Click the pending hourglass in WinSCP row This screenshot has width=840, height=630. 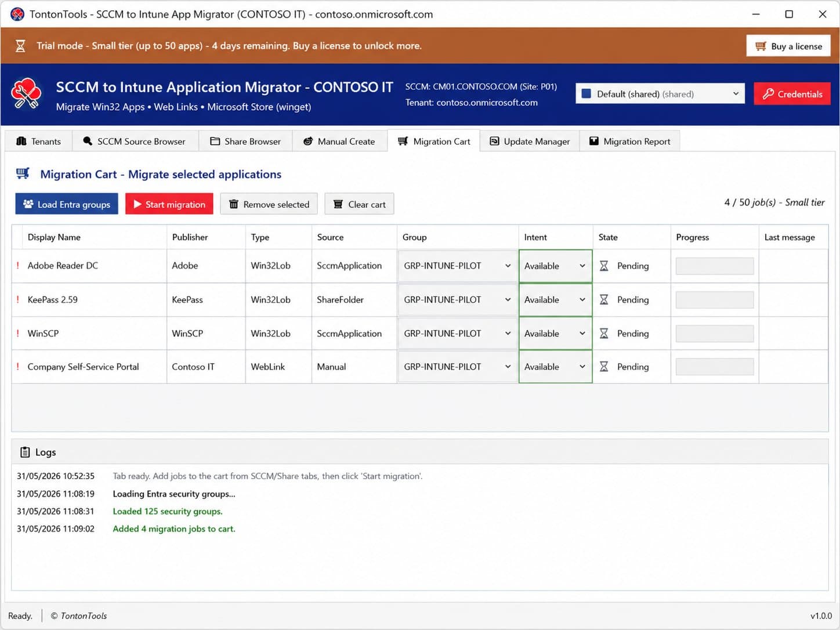(604, 333)
